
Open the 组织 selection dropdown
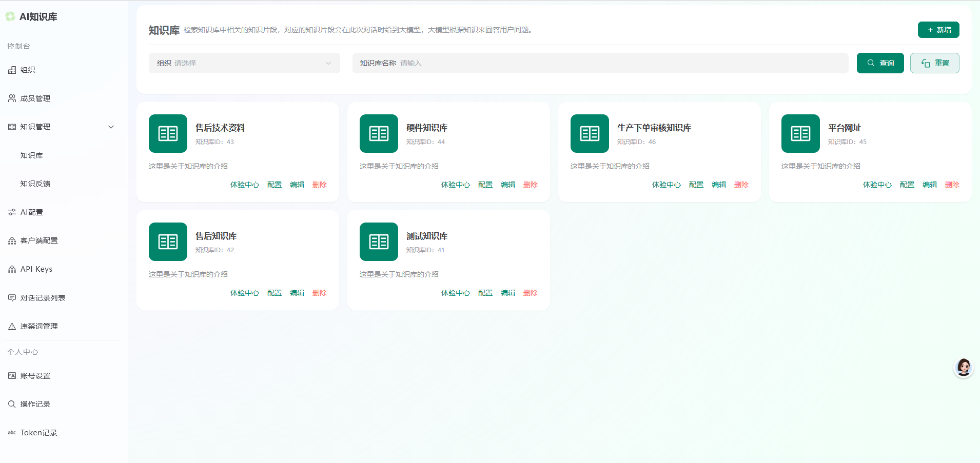[244, 63]
